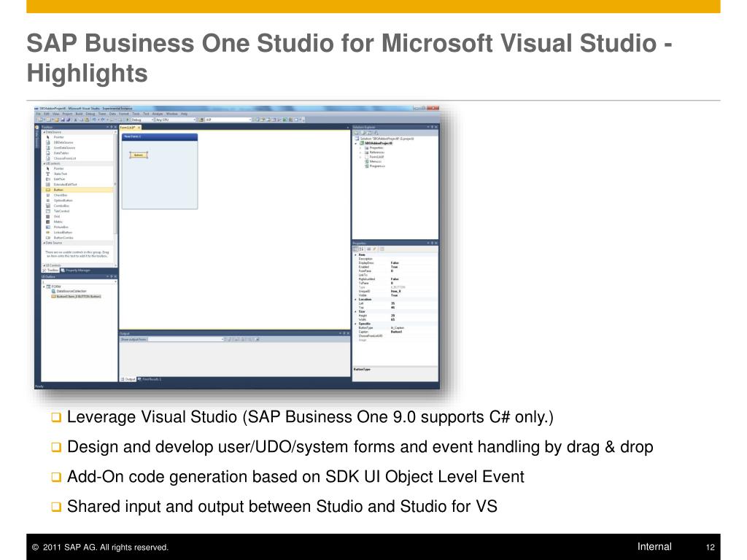
Task: Select the highlighted Button control in toolbox
Action: (78, 190)
